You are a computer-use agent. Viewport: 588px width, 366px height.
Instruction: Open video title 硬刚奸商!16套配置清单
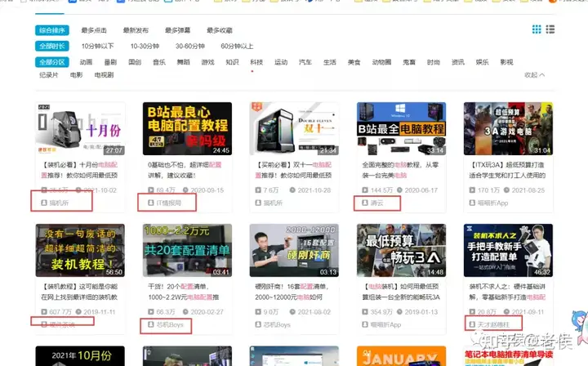[292, 292]
